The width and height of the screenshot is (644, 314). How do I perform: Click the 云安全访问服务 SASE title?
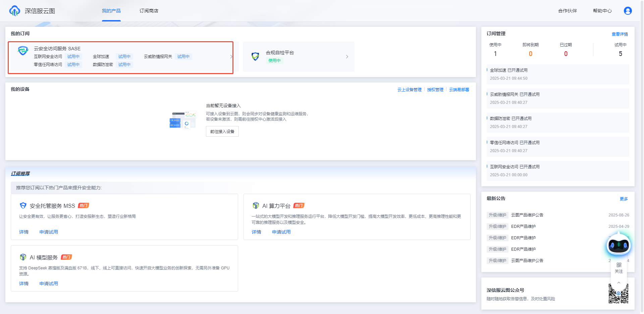[57, 49]
